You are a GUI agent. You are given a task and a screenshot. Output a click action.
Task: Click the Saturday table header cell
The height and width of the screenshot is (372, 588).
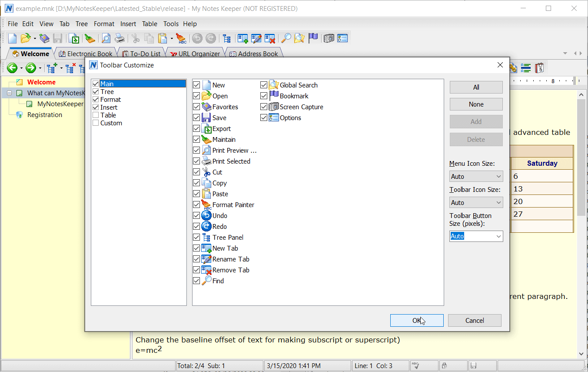[x=542, y=163]
